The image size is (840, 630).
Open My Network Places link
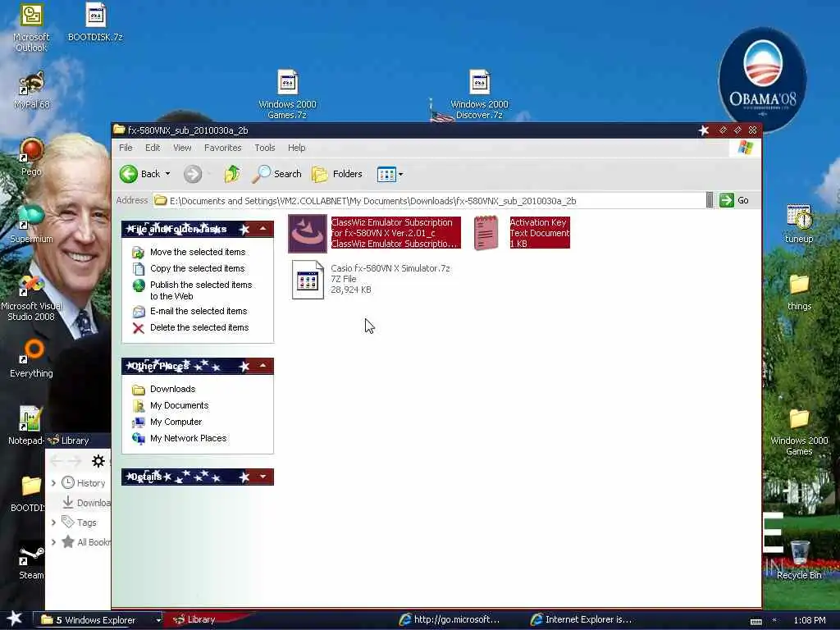(188, 438)
